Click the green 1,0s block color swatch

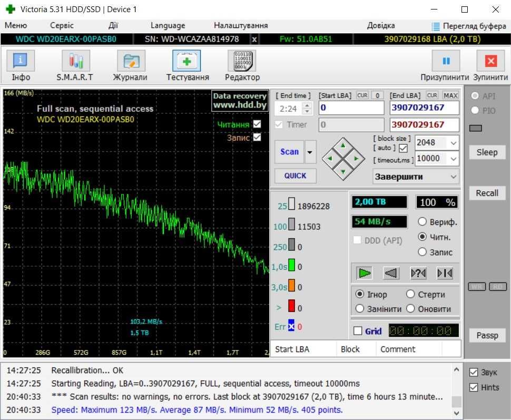coord(292,265)
